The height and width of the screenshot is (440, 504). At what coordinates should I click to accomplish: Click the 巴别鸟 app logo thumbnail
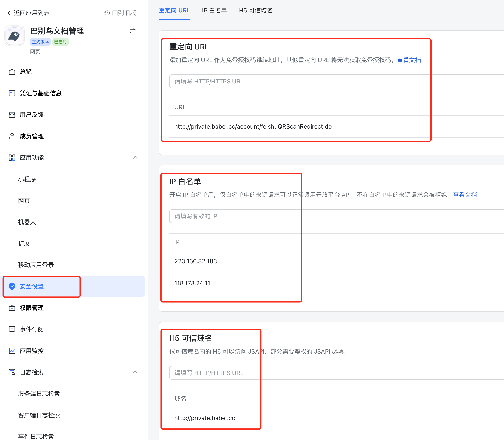(15, 36)
